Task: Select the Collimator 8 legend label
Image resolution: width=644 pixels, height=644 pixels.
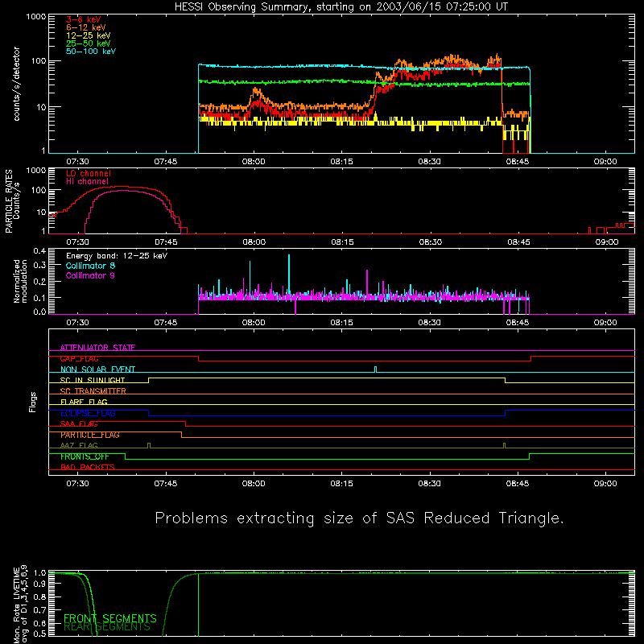Action: [x=90, y=266]
